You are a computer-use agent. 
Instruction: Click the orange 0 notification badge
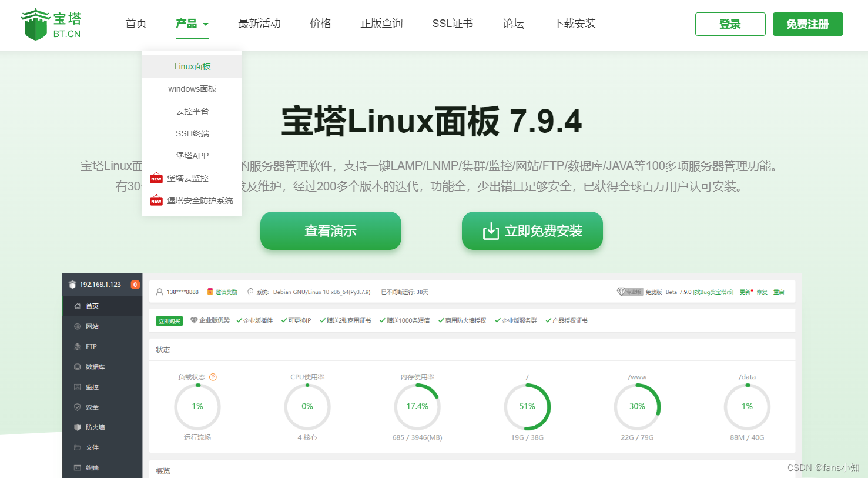[135, 285]
